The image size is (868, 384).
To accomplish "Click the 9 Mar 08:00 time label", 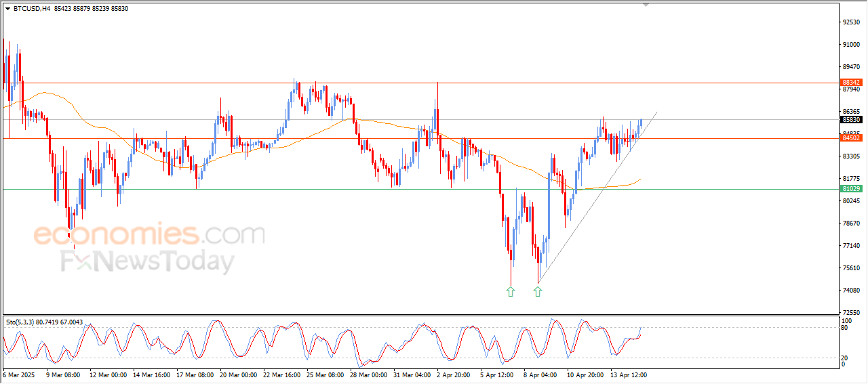I will 63,375.
